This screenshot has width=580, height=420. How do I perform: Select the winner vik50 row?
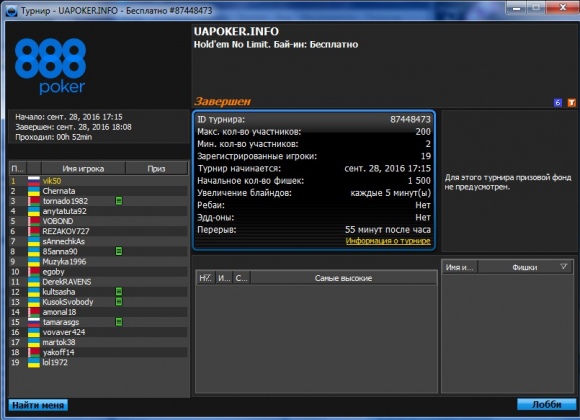[98, 181]
